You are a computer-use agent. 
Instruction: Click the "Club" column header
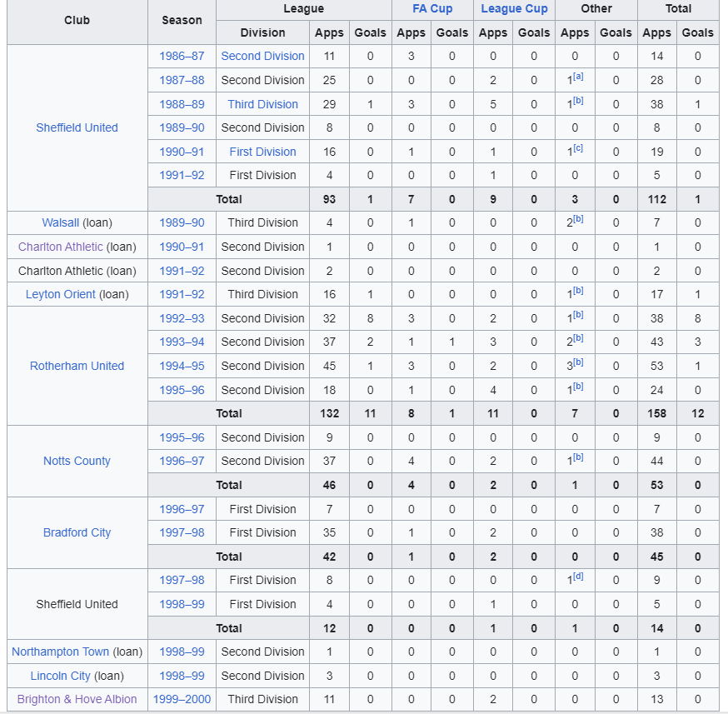click(77, 21)
